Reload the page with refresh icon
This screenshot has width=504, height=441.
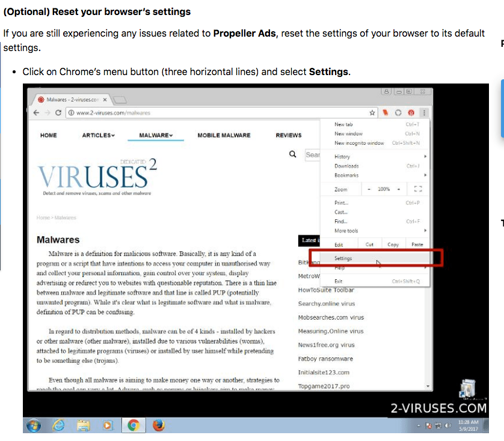click(58, 113)
